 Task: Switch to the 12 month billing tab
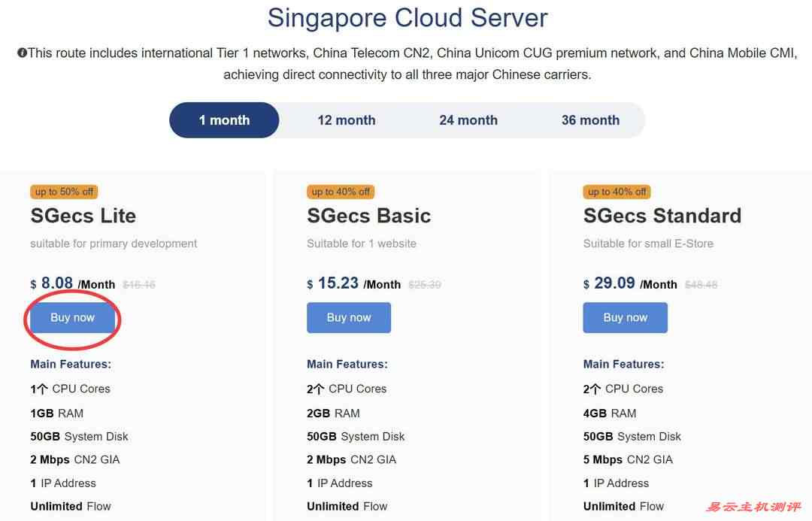(x=346, y=120)
